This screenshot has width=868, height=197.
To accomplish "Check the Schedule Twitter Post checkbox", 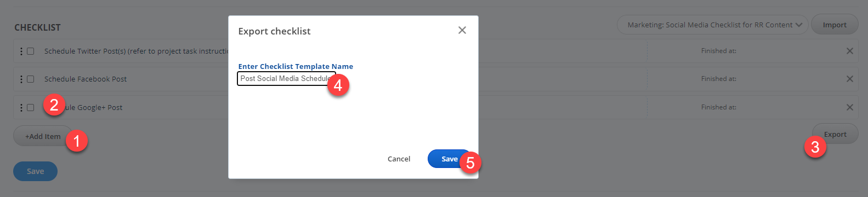I will point(31,51).
